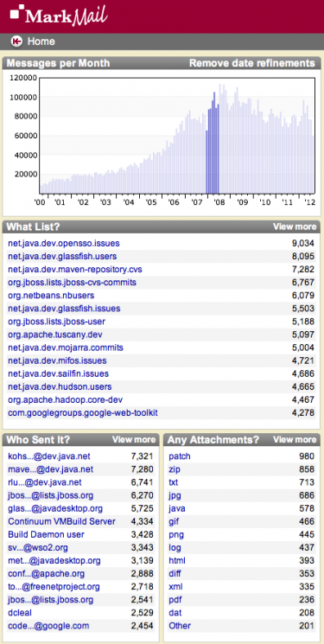Screen dimensions: 324x644
Task: Expand the What List? section via View more
Action: [295, 226]
